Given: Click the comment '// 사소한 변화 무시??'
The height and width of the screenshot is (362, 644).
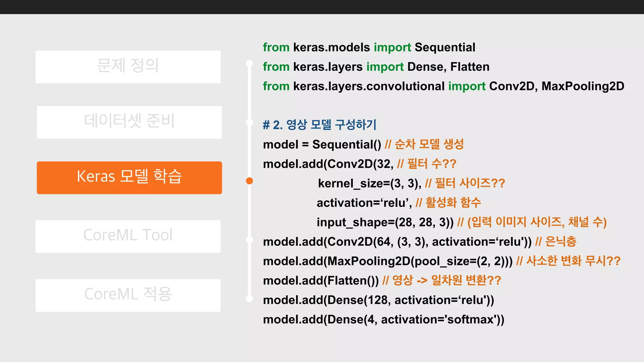Looking at the screenshot, I should pos(569,261).
